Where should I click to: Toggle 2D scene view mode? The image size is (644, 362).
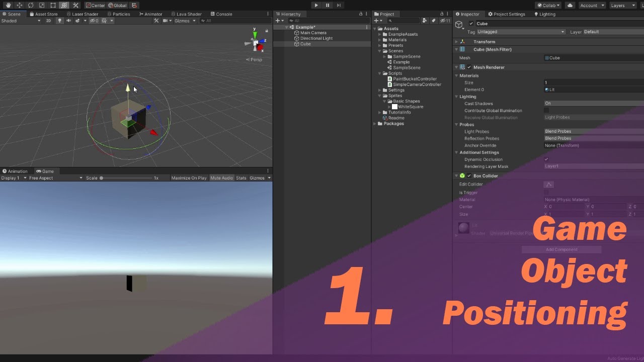tap(49, 21)
